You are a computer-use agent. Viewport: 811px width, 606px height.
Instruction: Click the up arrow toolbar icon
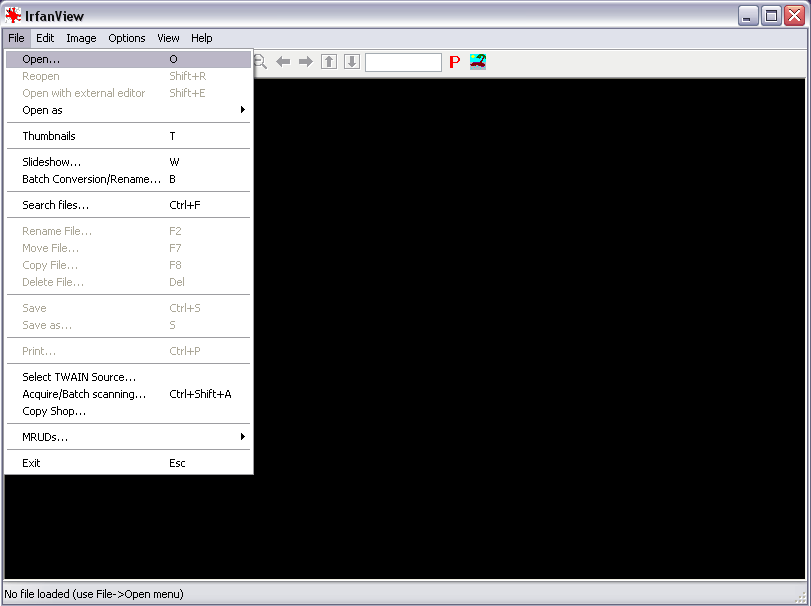(x=329, y=62)
